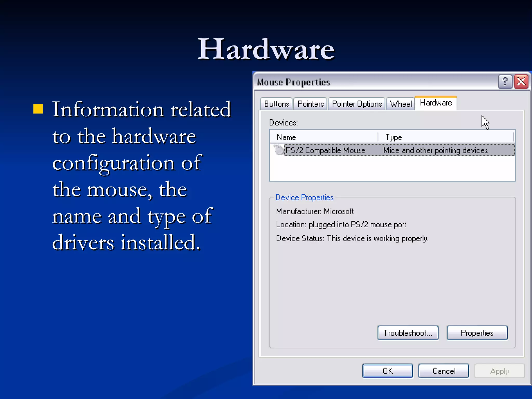
Task: Click the PS/2 mouse device icon
Action: [279, 150]
